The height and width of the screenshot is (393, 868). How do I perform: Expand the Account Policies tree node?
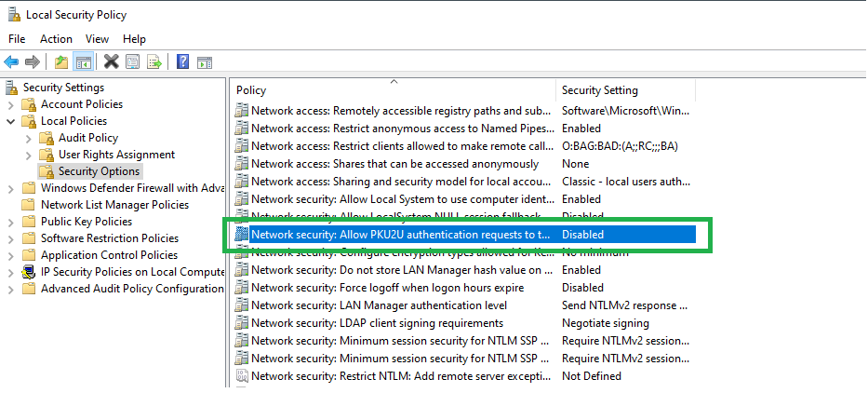pyautogui.click(x=10, y=104)
